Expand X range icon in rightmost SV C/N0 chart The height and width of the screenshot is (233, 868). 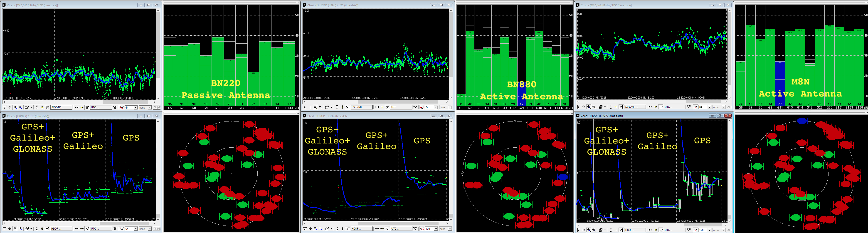[x=651, y=107]
